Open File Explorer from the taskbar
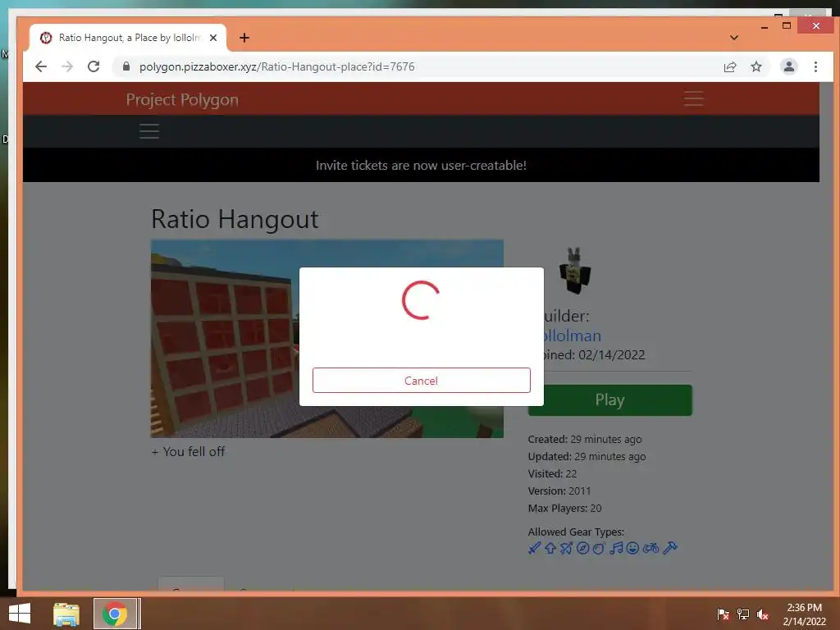 [66, 614]
